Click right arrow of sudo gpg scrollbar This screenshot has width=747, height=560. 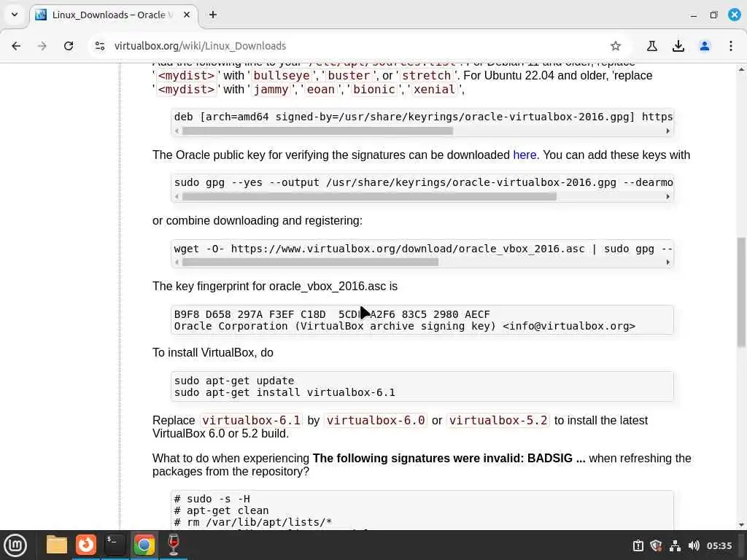pos(668,197)
